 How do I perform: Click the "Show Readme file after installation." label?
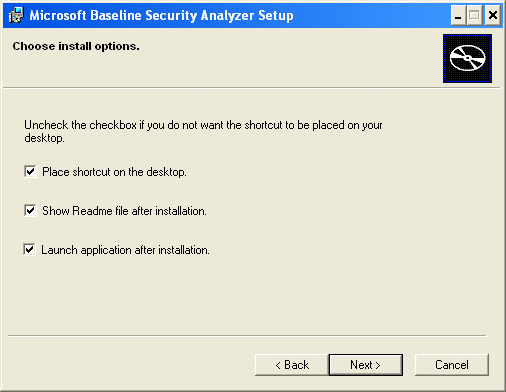tap(124, 211)
